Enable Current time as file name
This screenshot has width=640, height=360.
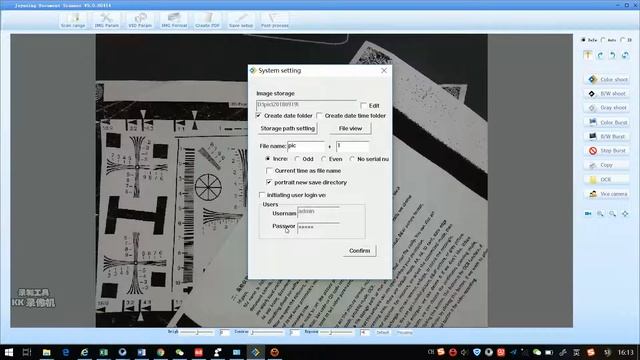click(269, 171)
